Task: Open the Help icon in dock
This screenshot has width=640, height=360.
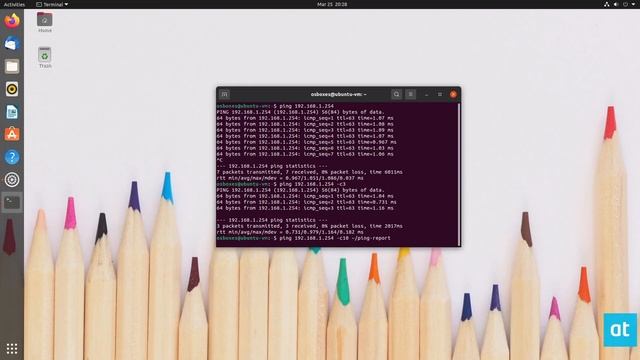Action: (x=12, y=157)
